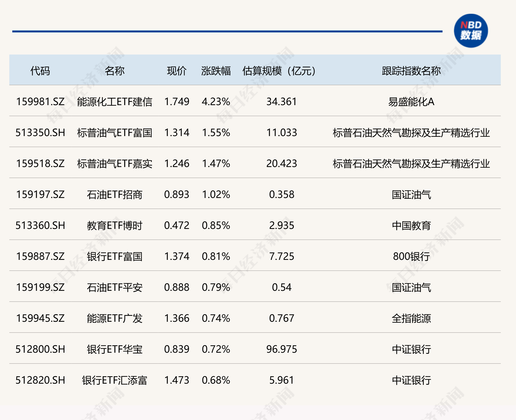The image size is (516, 420).
Task: Select the 教育ETF博时 row name
Action: (115, 225)
